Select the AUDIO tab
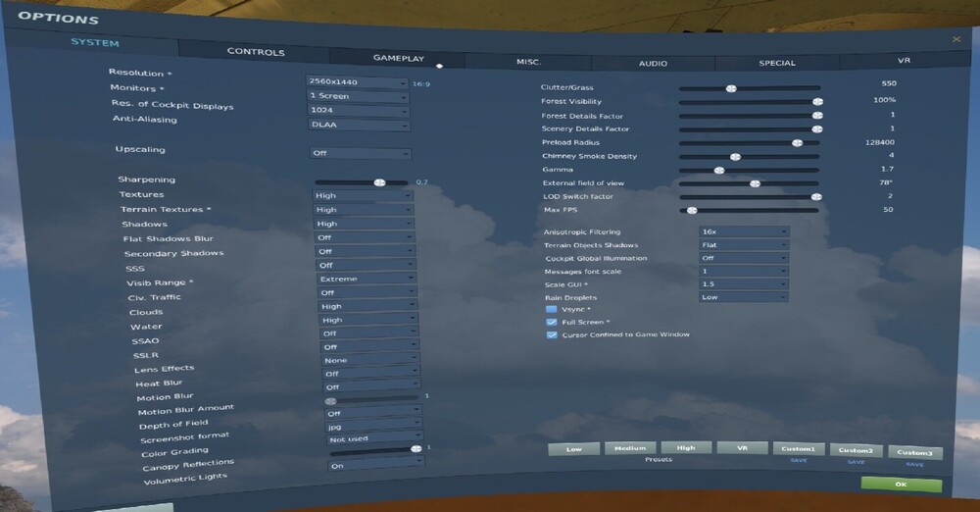Screen dimensions: 980x512 tap(653, 63)
